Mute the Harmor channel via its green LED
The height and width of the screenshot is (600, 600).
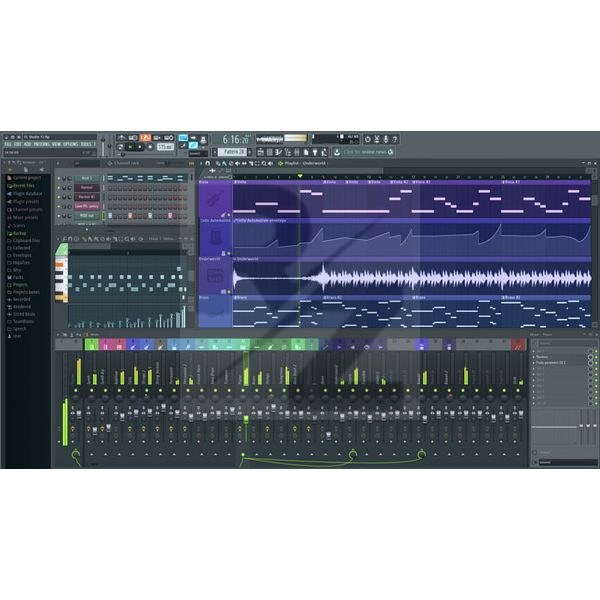[x=59, y=188]
